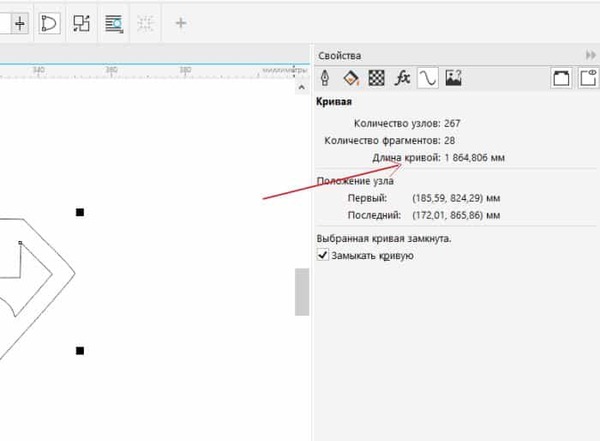Toggle the pinned panel view icon
This screenshot has height=441, width=600.
(x=589, y=77)
